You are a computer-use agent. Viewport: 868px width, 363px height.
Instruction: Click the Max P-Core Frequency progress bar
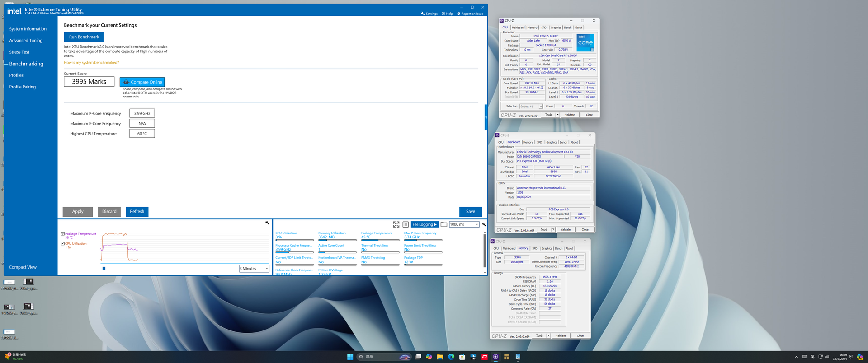423,240
